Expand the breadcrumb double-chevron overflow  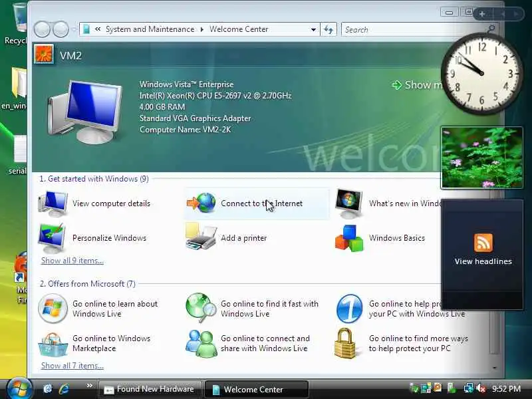tap(98, 29)
